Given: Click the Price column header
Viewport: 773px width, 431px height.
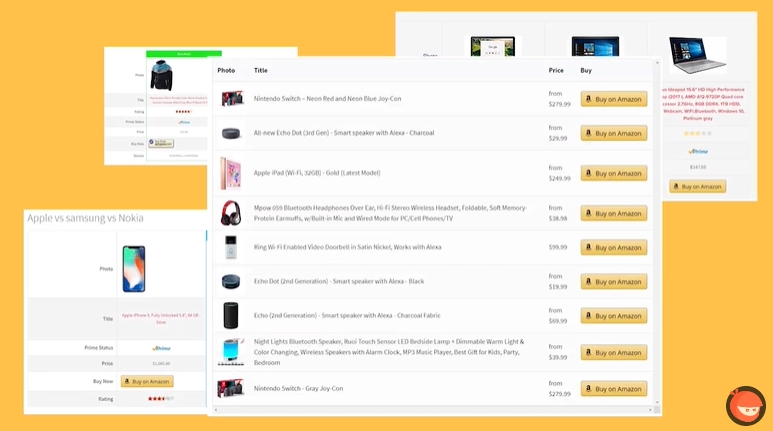Looking at the screenshot, I should click(x=556, y=71).
